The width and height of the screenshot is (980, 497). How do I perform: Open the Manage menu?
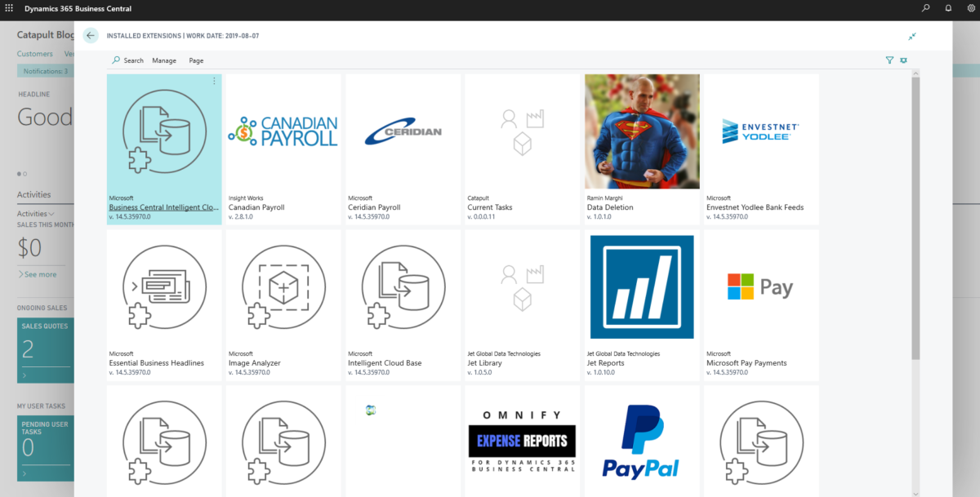click(164, 60)
